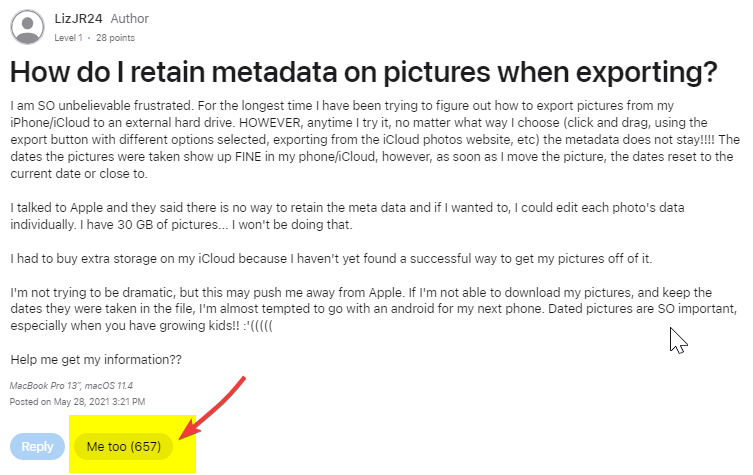This screenshot has width=753, height=475.
Task: Select the Level 1 label
Action: pyautogui.click(x=68, y=38)
